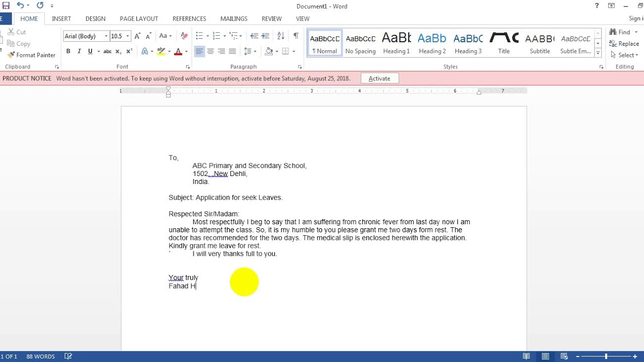Switch to Web Layout view

click(564, 356)
